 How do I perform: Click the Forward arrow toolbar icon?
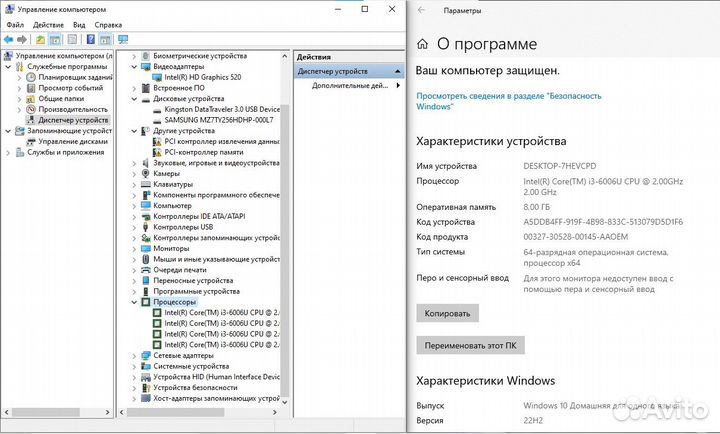pos(22,40)
